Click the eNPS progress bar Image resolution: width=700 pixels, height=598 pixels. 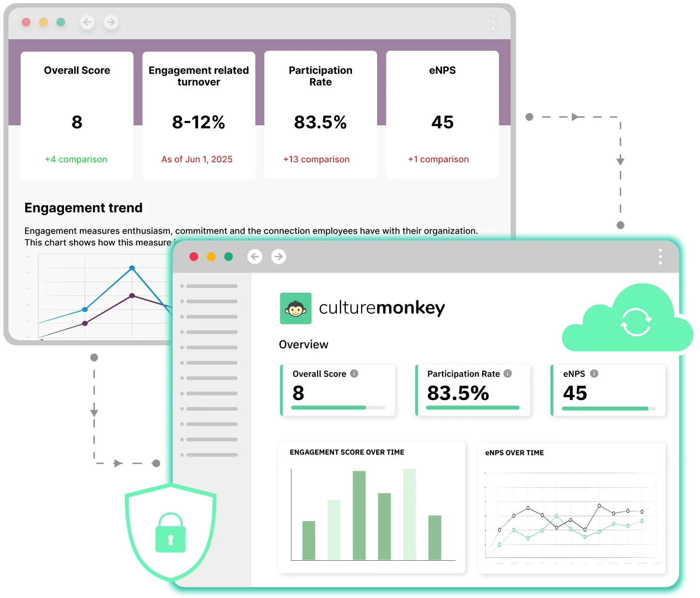(609, 409)
